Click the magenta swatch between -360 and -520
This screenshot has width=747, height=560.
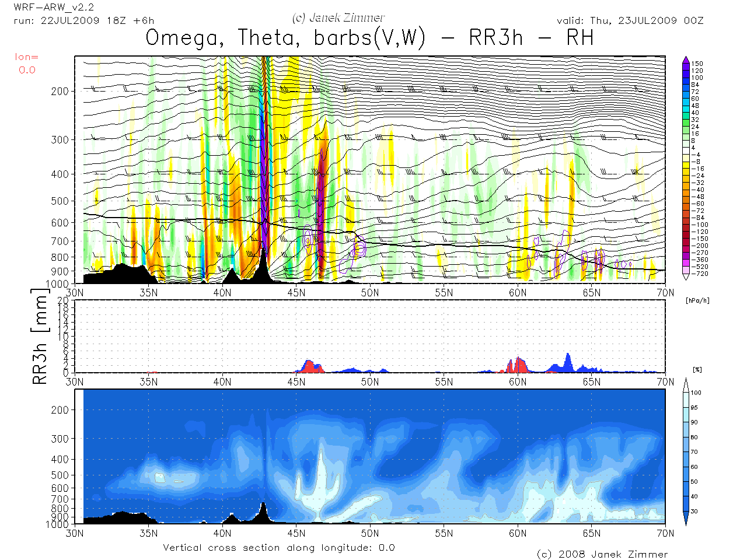click(686, 263)
